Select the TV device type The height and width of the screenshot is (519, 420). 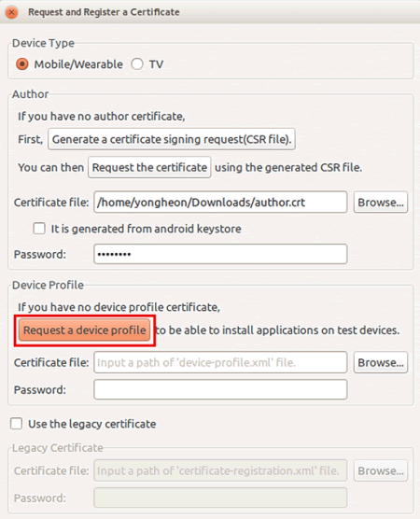click(137, 64)
